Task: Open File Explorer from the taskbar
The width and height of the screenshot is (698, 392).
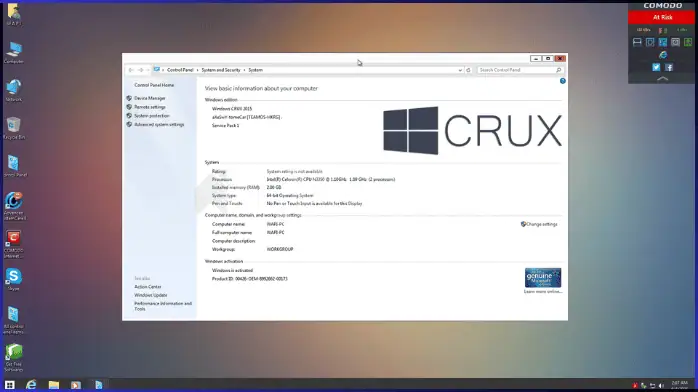Action: (54, 385)
